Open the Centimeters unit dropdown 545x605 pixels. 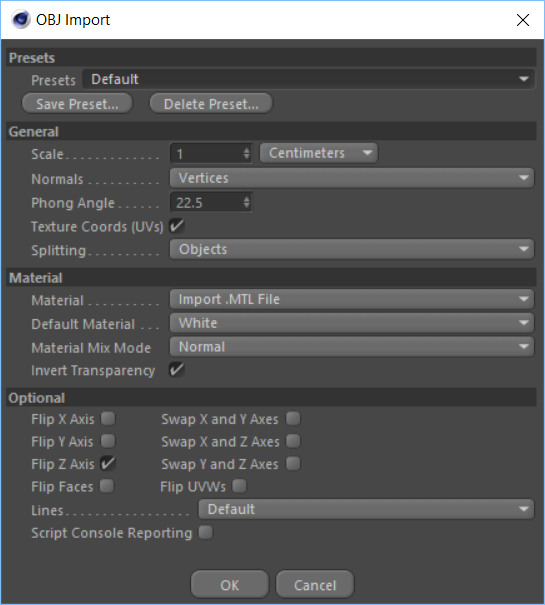pos(318,153)
